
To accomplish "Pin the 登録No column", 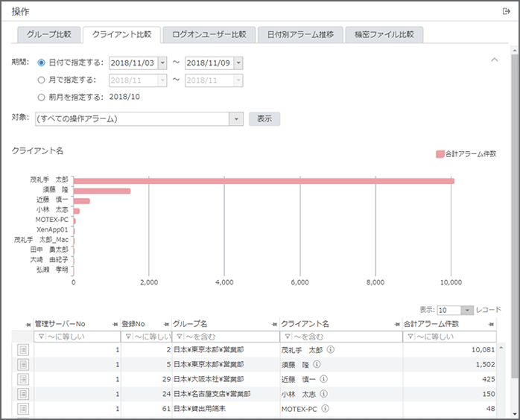I will pyautogui.click(x=166, y=324).
